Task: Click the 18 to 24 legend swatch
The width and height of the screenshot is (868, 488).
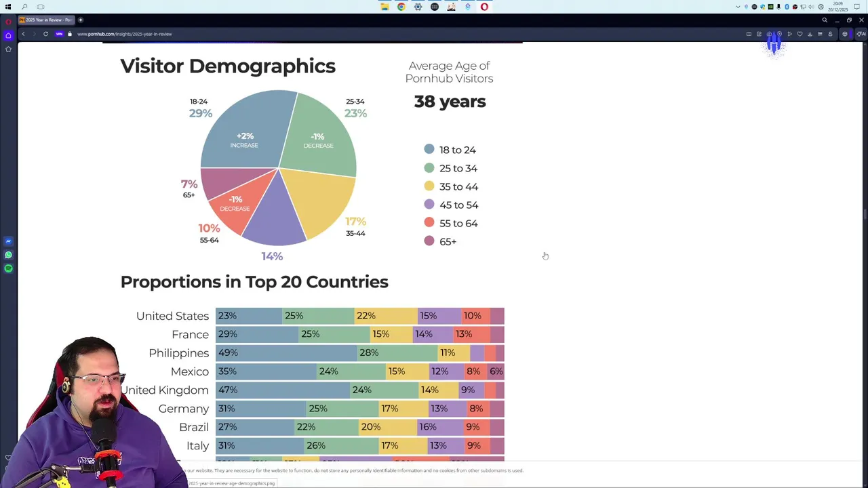Action: click(429, 149)
